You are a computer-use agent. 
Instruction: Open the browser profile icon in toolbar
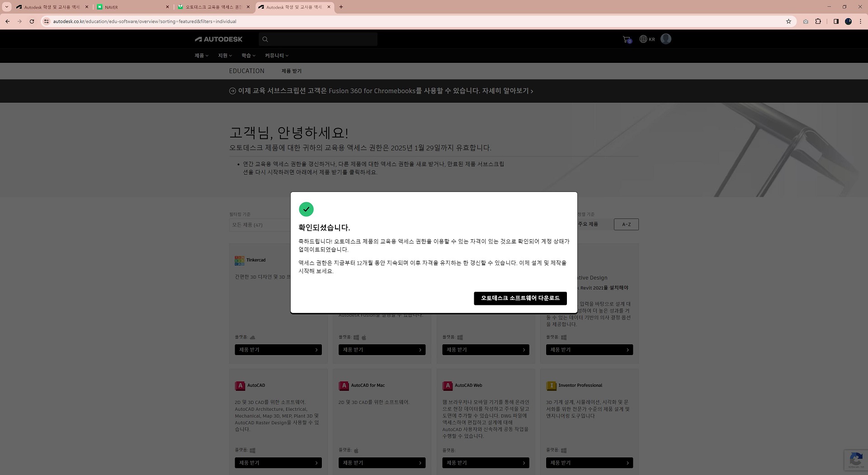pyautogui.click(x=848, y=21)
